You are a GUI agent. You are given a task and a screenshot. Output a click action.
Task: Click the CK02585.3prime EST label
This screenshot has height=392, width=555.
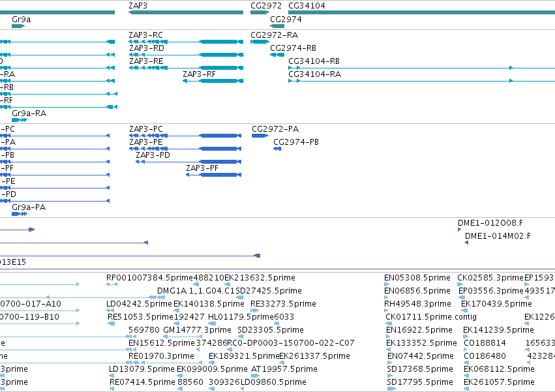tap(490, 278)
